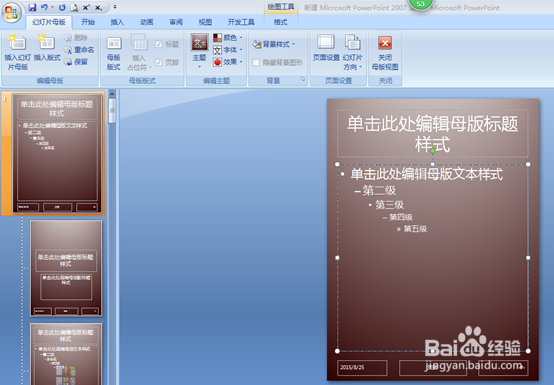Open background styles (背景样式) dropdown
Image resolution: width=554 pixels, height=385 pixels.
(x=274, y=44)
